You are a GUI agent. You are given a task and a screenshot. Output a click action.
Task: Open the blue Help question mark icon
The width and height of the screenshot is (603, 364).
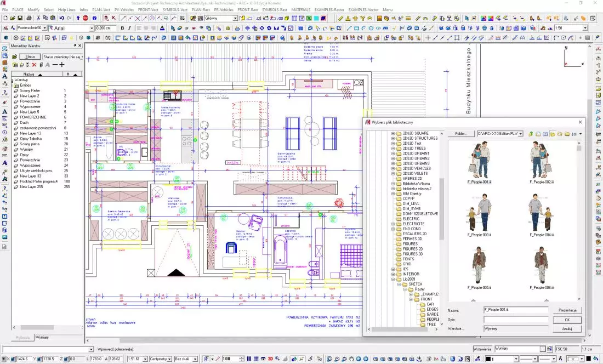pos(95,18)
